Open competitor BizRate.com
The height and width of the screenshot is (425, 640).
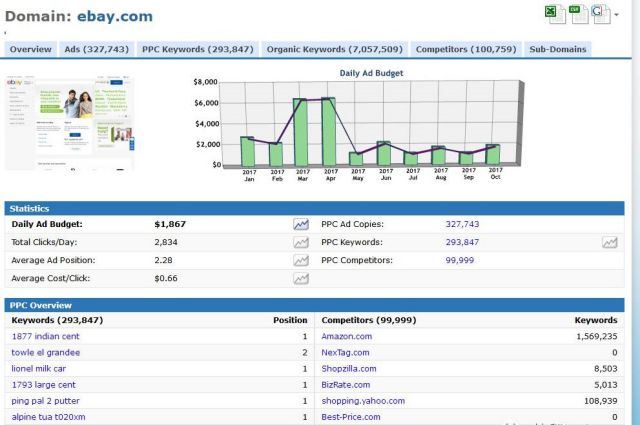(346, 385)
